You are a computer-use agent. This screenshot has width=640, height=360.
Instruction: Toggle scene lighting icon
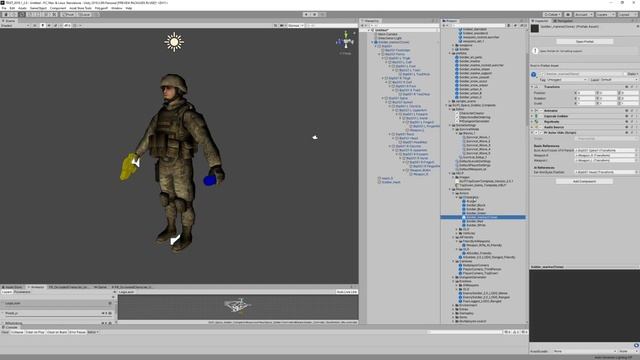click(42, 25)
